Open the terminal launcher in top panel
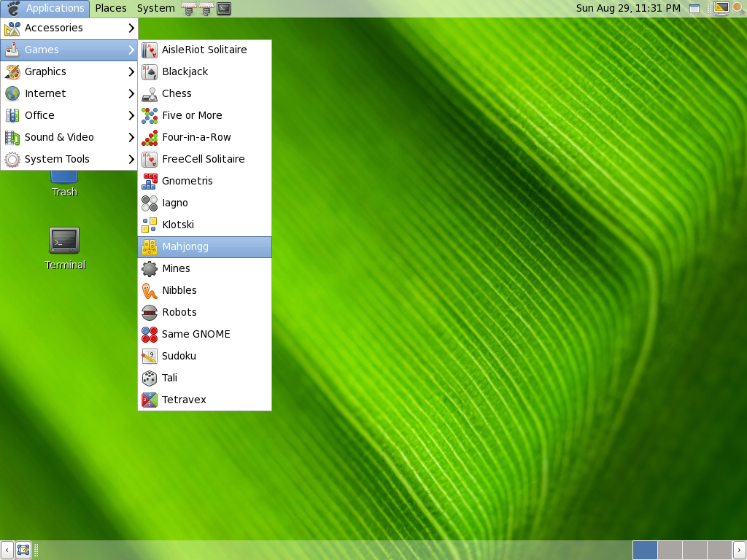This screenshot has width=747, height=560. (x=224, y=9)
